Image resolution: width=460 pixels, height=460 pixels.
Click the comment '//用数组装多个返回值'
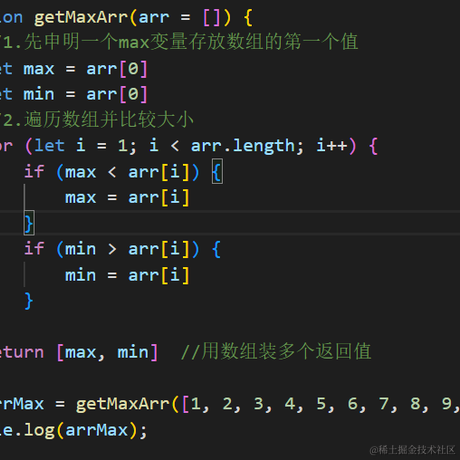click(276, 352)
